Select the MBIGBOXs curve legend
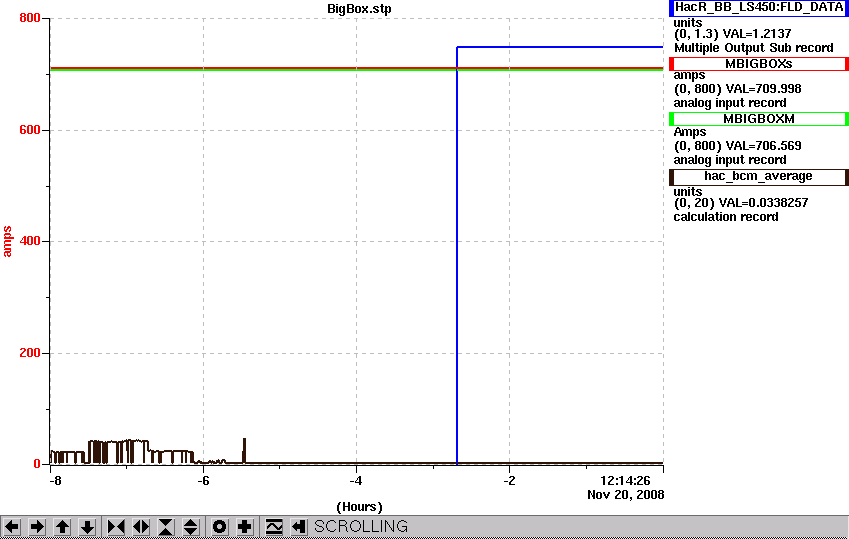 (x=759, y=64)
